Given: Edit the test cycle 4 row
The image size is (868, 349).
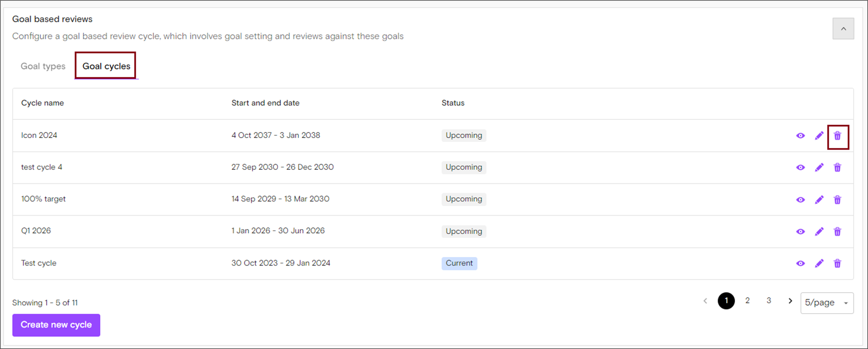Looking at the screenshot, I should tap(819, 167).
